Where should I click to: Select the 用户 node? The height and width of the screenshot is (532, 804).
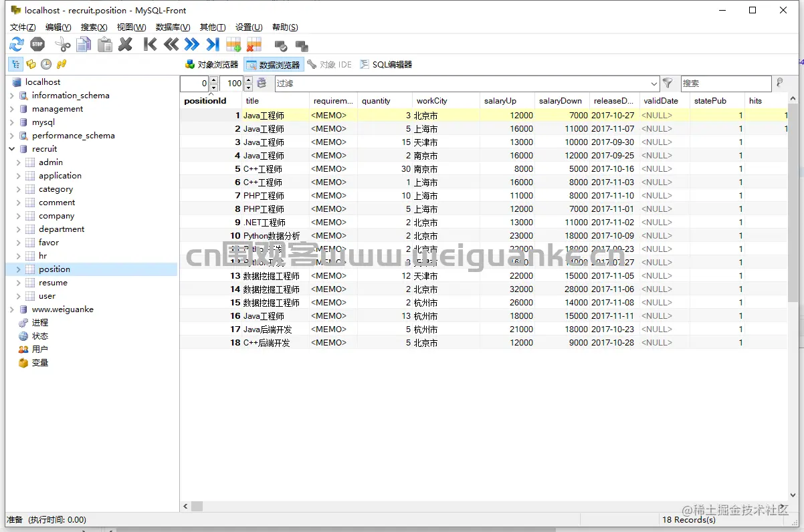coord(40,350)
